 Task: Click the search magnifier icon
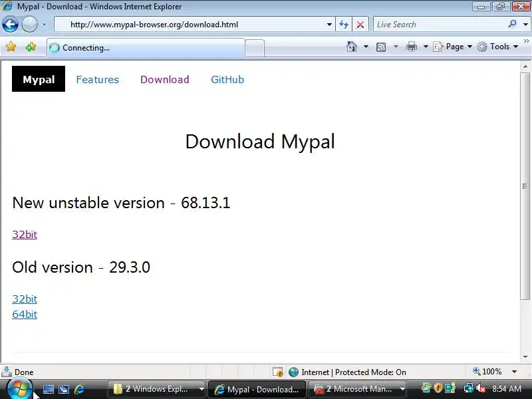click(x=512, y=24)
